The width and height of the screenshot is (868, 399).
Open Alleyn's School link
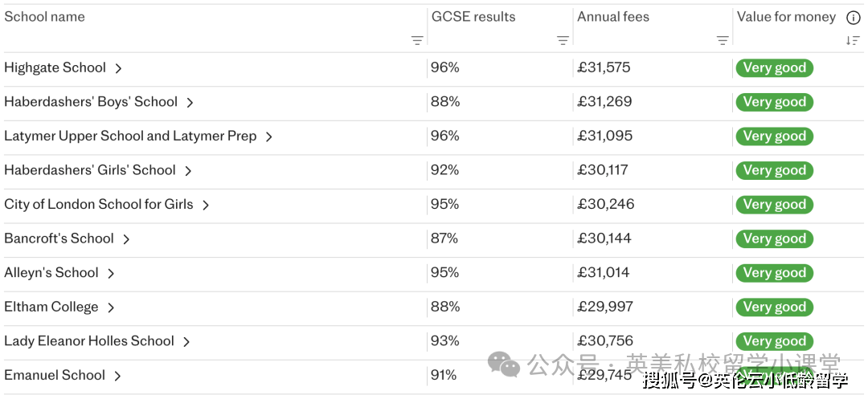coord(51,273)
